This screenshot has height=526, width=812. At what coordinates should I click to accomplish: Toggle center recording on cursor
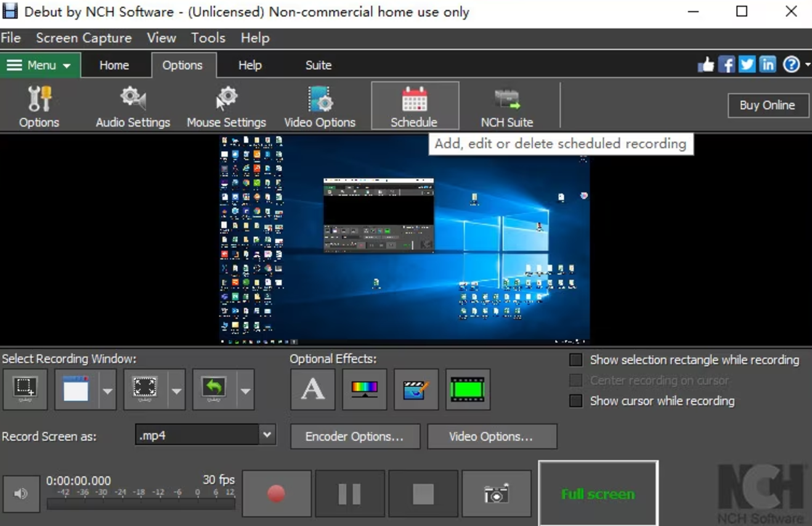(x=575, y=380)
